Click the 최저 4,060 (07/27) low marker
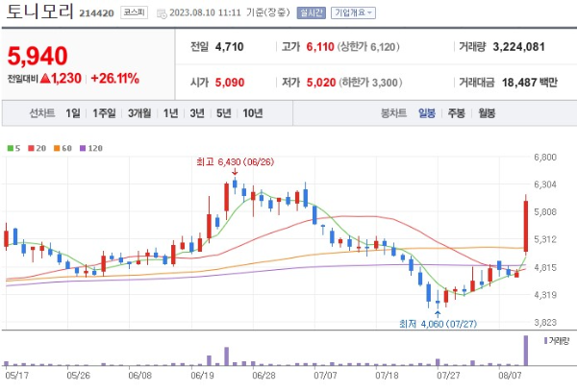Viewport: 577px width, 392px height. pos(438,324)
